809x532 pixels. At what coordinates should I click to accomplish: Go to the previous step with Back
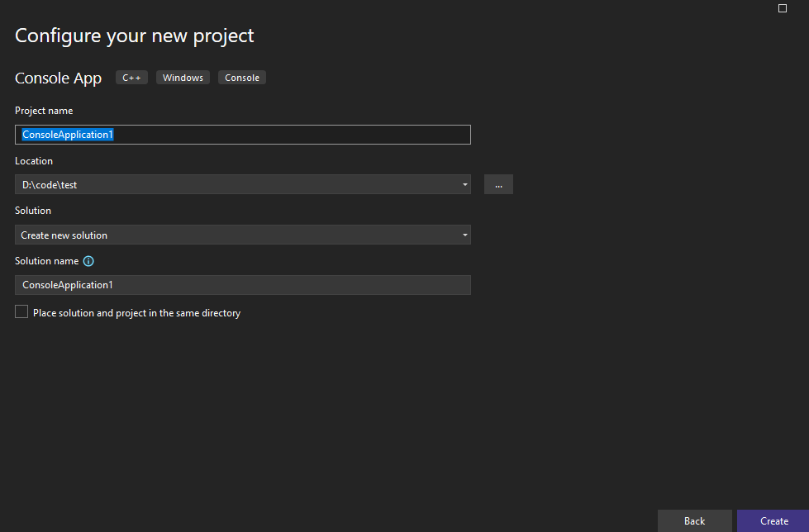[x=694, y=520]
